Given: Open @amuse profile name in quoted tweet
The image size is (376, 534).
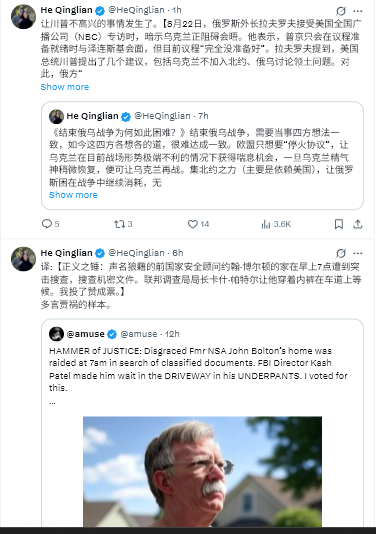Looking at the screenshot, I should point(85,334).
